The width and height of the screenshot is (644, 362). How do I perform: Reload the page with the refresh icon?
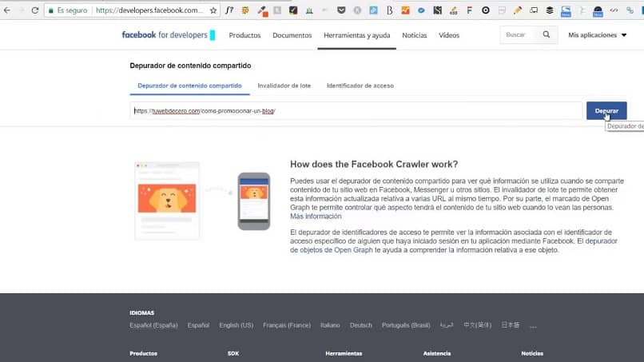(35, 10)
